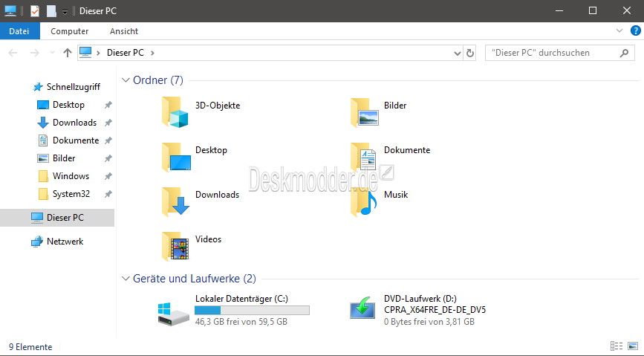
Task: Open the Downloads folder icon in main pane
Action: tap(176, 201)
